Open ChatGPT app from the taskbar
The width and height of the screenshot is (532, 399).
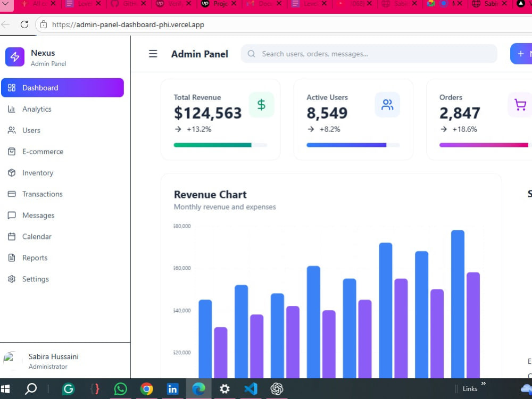click(277, 389)
